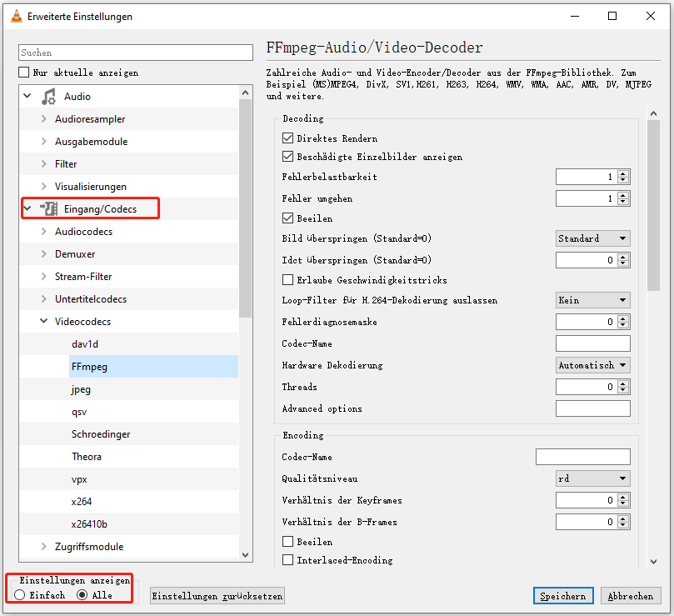Select Theora codec entry

87,457
